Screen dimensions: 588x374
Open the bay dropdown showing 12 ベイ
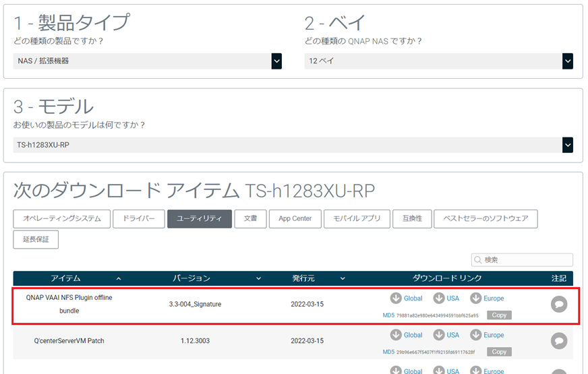coord(568,61)
